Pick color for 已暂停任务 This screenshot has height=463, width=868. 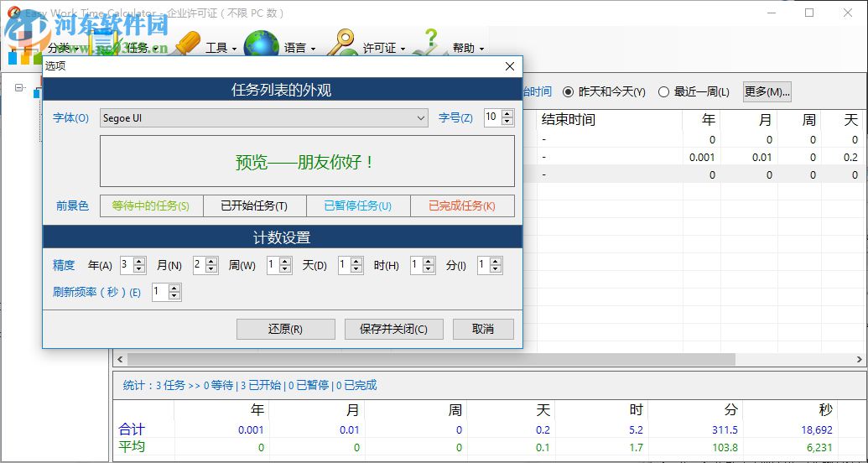358,206
